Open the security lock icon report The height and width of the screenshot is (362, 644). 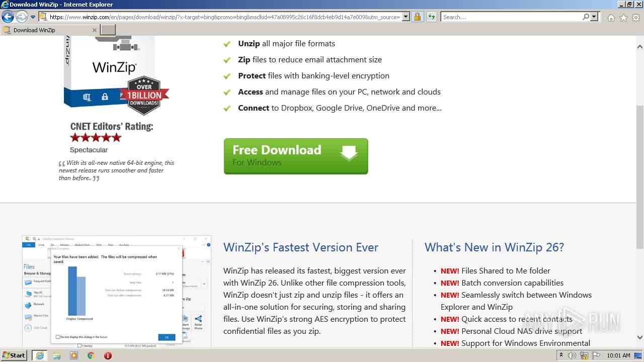[417, 17]
